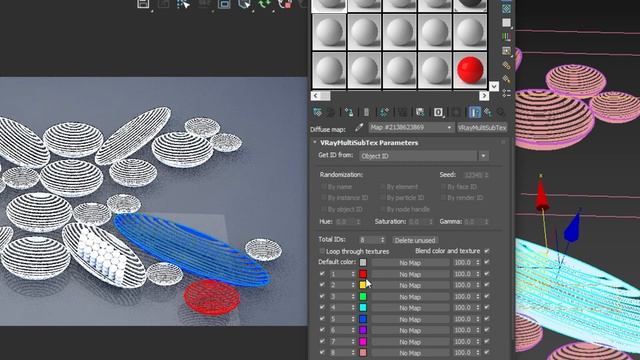Click the left arrow under sample slots

click(x=316, y=96)
